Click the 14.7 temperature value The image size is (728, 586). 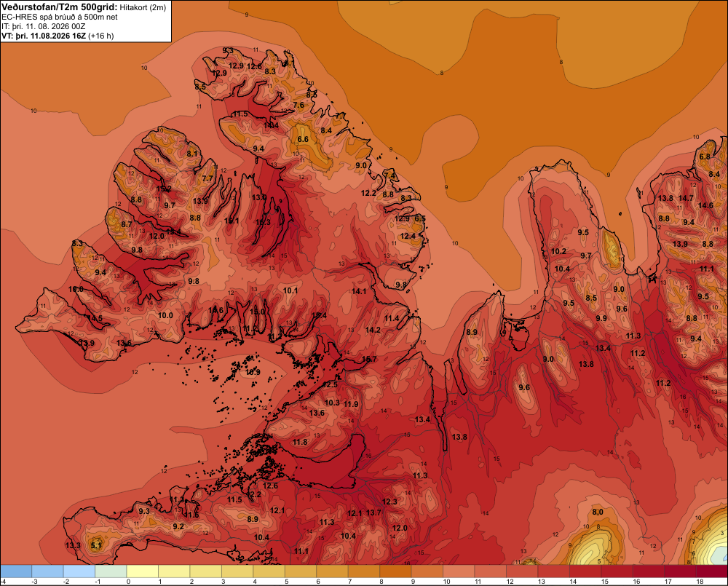pos(686,198)
